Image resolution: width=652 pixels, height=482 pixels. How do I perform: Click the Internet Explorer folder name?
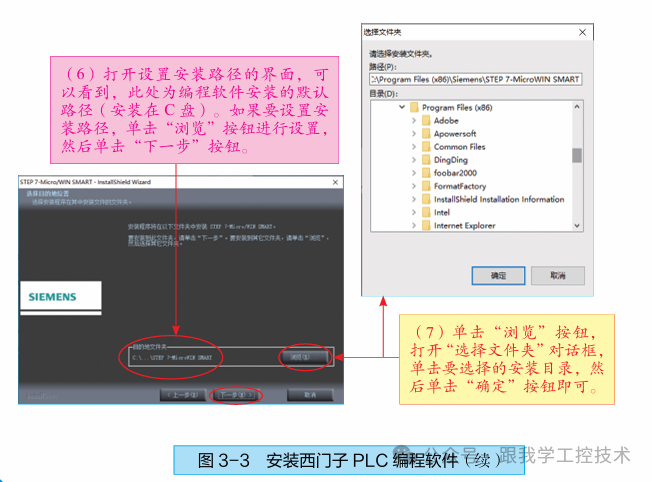pyautogui.click(x=464, y=226)
